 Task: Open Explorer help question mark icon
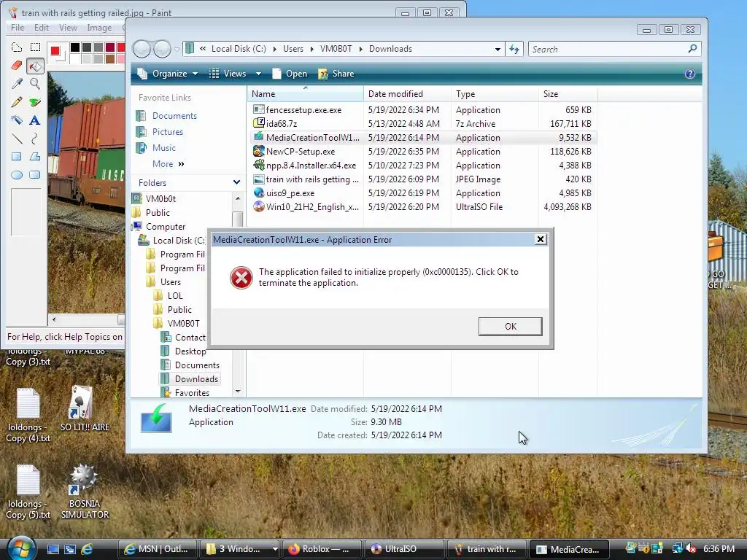pyautogui.click(x=689, y=74)
